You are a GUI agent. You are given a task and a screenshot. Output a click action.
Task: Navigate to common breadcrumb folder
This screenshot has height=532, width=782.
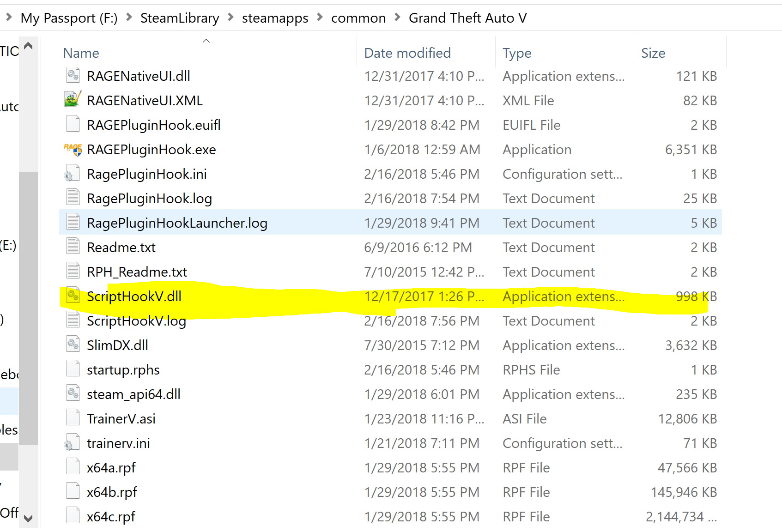click(x=358, y=18)
